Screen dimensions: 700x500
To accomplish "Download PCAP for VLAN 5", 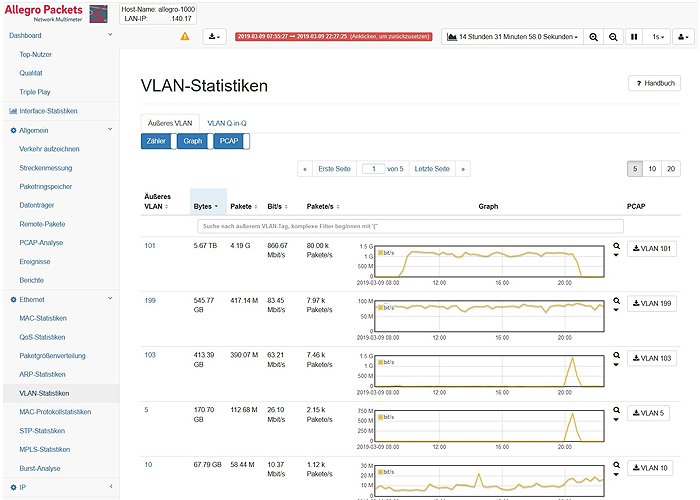I will [x=648, y=413].
